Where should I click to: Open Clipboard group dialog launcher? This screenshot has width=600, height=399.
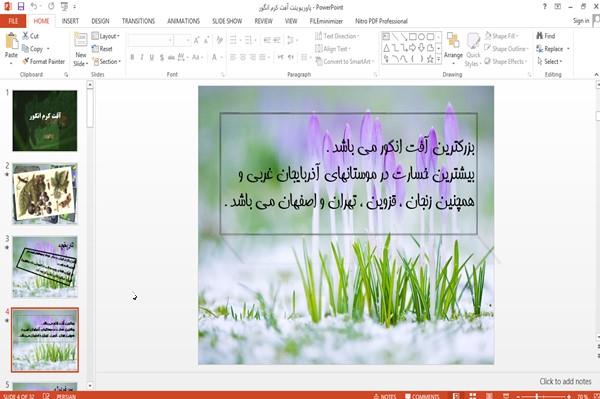click(66, 75)
